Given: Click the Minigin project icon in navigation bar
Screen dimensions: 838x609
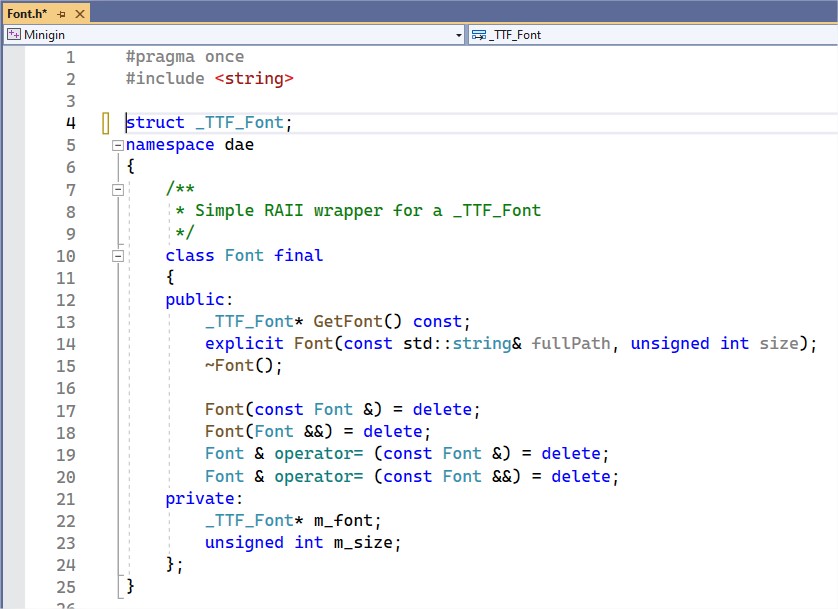Looking at the screenshot, I should [x=13, y=35].
